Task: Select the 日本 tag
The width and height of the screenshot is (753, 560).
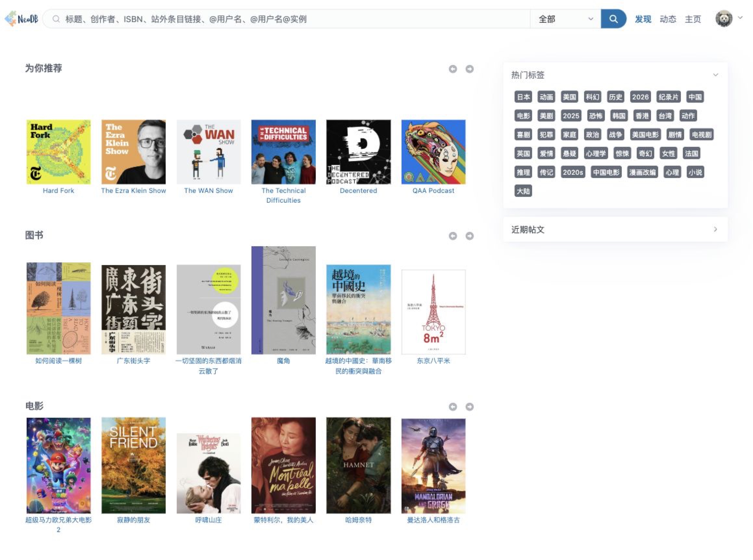Action: click(523, 97)
